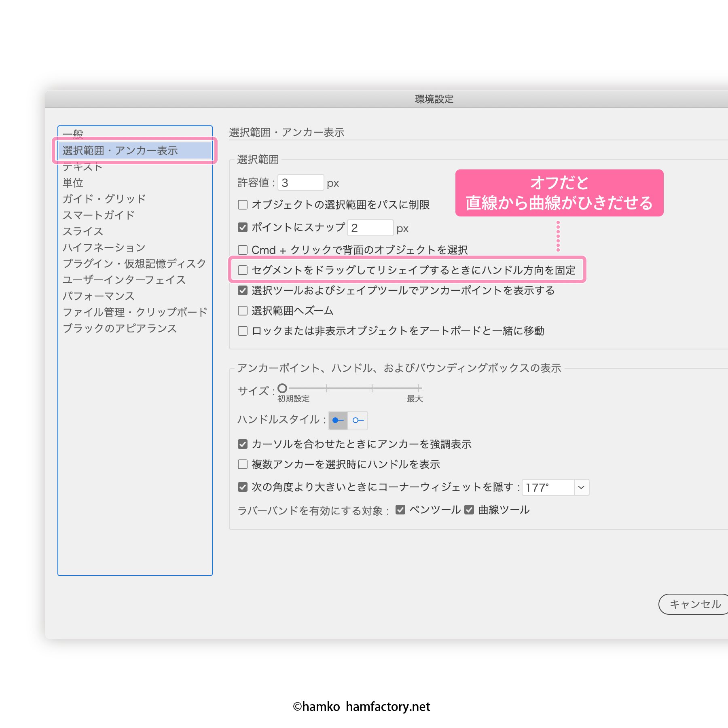Screen dimensions: 728x728
Task: Open the 単位 preferences section
Action: click(x=74, y=183)
